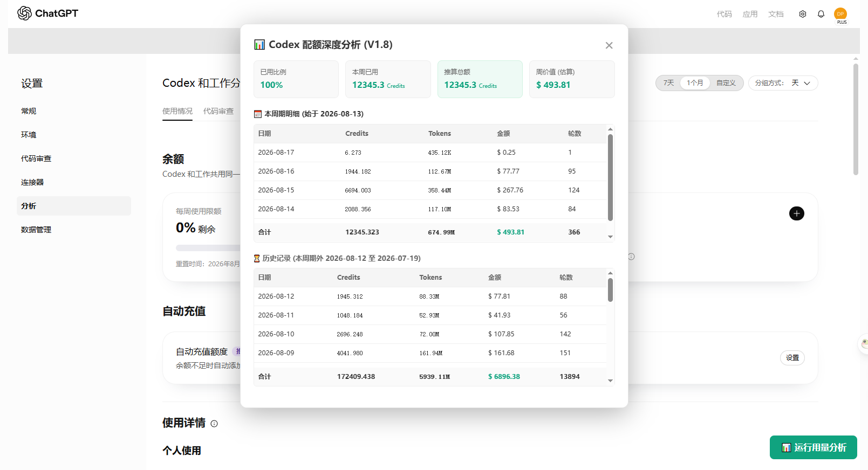
Task: Click the 5939.11M total tokens cell
Action: pos(434,377)
